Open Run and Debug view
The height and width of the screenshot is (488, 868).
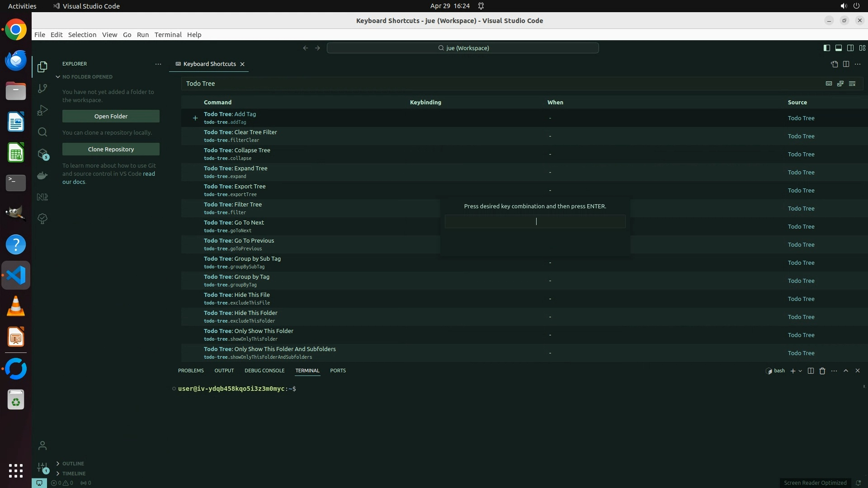coord(42,110)
